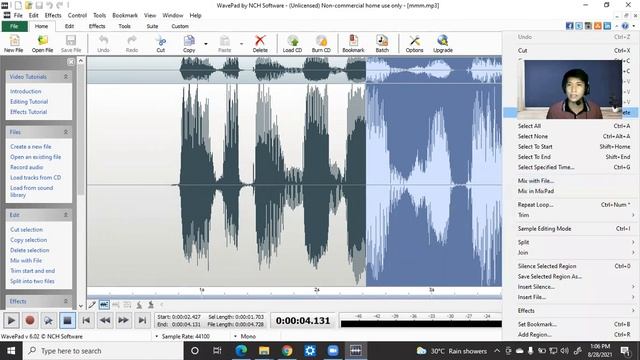Click the Introduction tutorial link
This screenshot has height=360, width=640.
coord(26,91)
